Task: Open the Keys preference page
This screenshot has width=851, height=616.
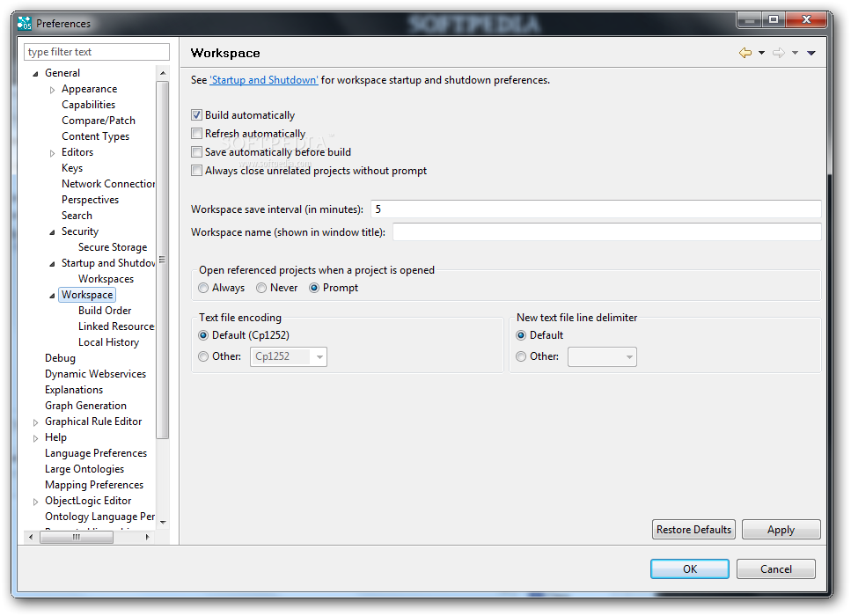Action: coord(72,168)
